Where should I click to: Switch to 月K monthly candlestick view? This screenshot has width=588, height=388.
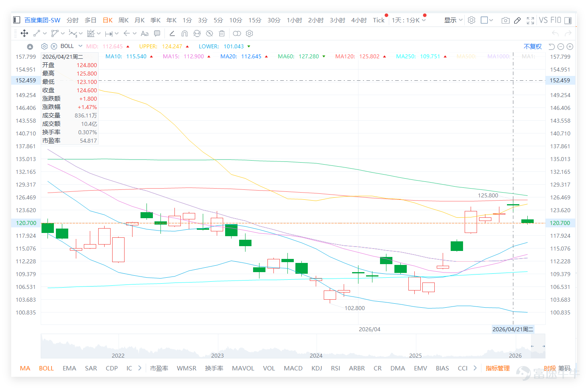[x=140, y=20]
